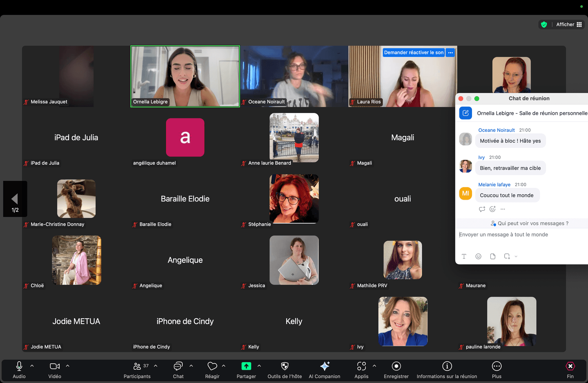
Task: Add emoji reaction to Melanie's message
Action: pyautogui.click(x=492, y=209)
